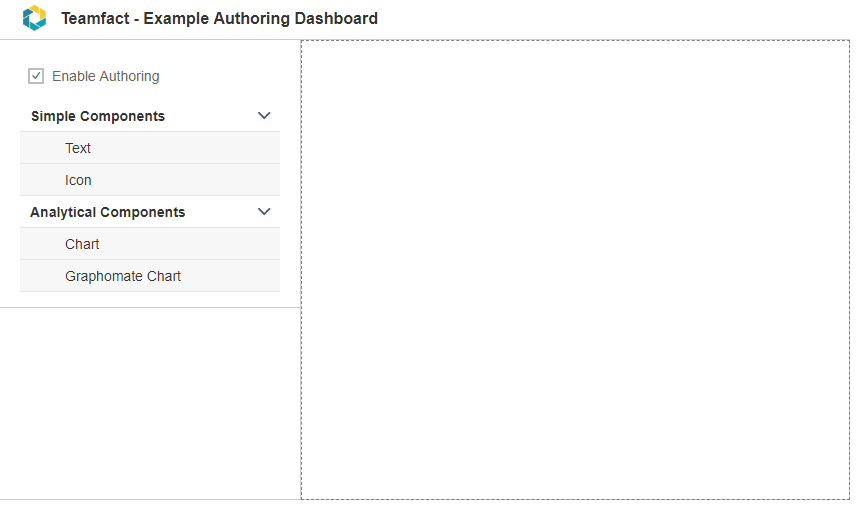Click the word Teamfact in the header
The height and width of the screenshot is (509, 856).
(96, 19)
